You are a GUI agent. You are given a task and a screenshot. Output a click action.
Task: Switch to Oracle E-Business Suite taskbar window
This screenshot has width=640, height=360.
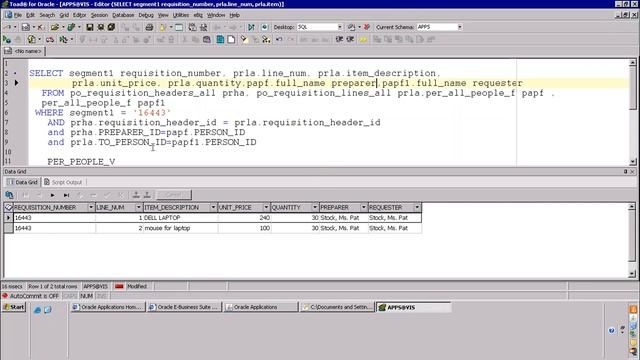[x=184, y=307]
